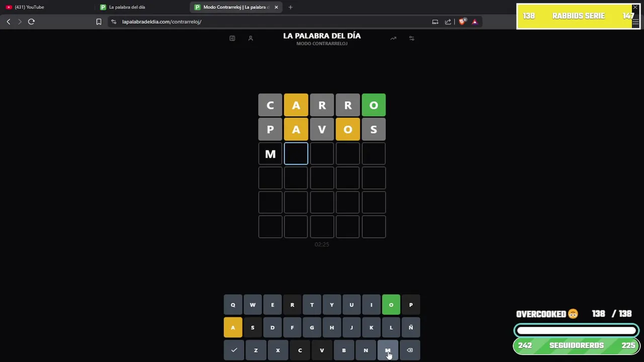Open the user profile icon in game header

pos(251,38)
